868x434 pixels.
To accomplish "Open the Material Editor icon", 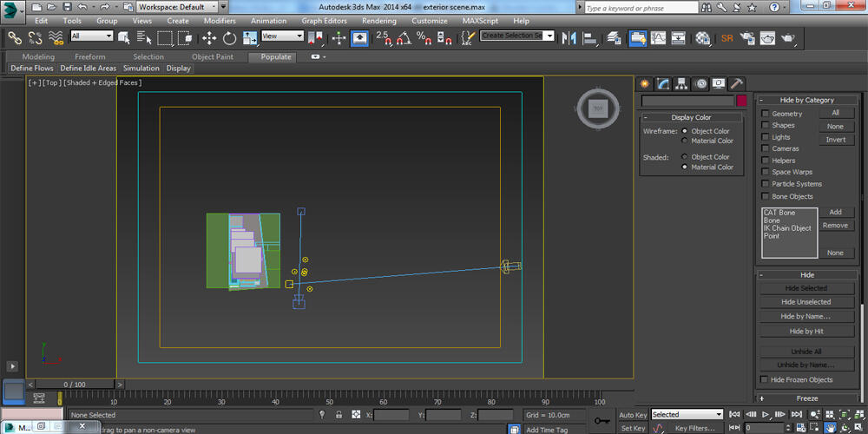I will (x=703, y=38).
